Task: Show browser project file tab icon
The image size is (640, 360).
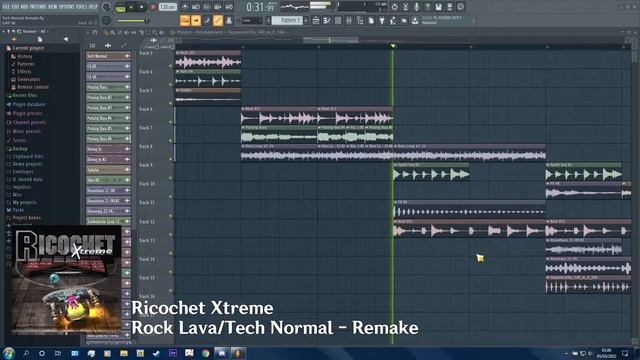Action: [40, 39]
